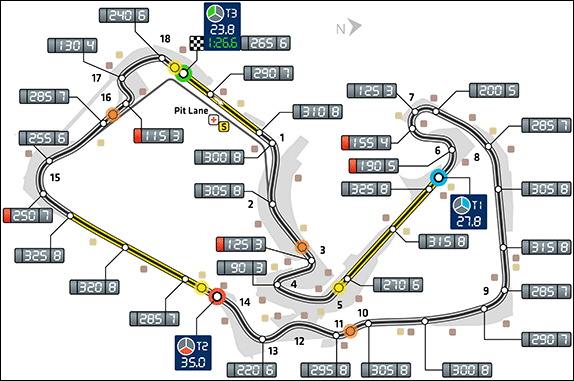
Task: Click the yellow S safety car icon
Action: point(224,127)
